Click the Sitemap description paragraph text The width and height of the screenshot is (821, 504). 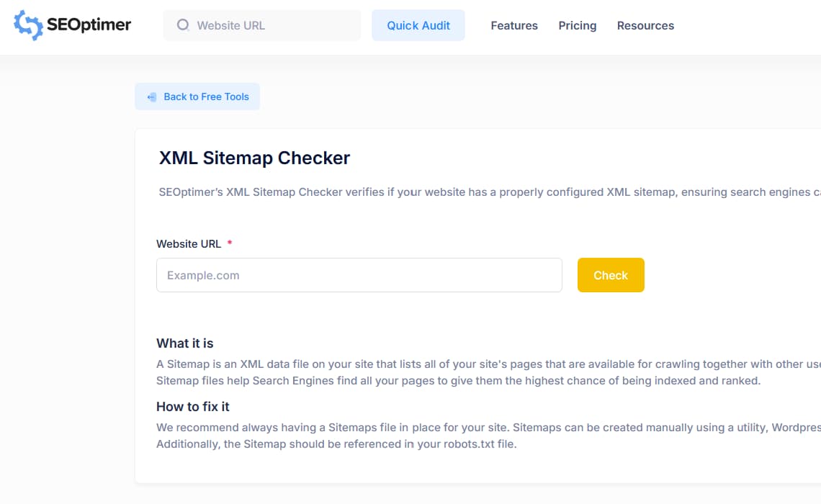pyautogui.click(x=432, y=372)
